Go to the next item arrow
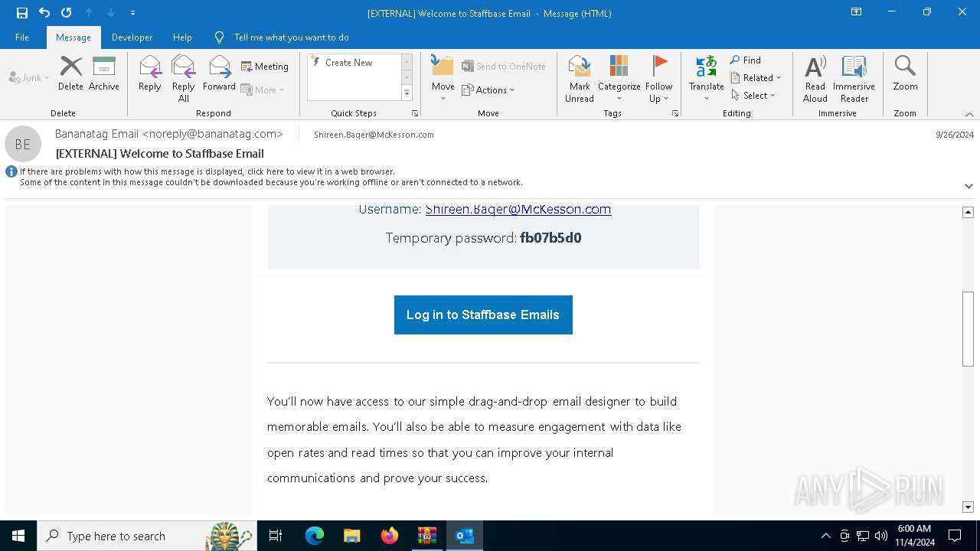The image size is (980, 551). coord(111,13)
